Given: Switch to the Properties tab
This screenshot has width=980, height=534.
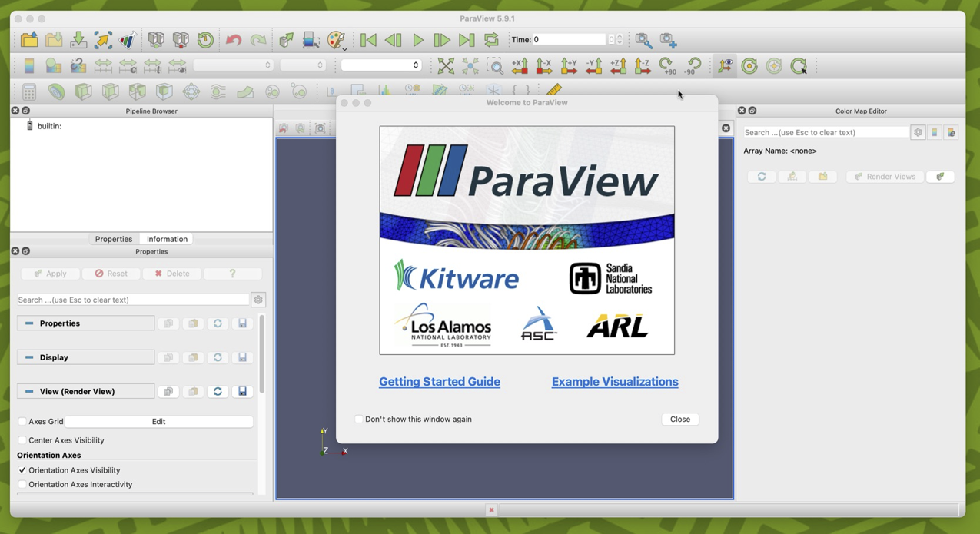Looking at the screenshot, I should point(114,239).
